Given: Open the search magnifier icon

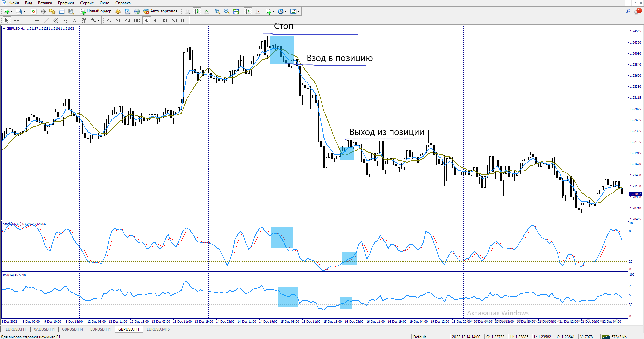Looking at the screenshot, I should (628, 11).
